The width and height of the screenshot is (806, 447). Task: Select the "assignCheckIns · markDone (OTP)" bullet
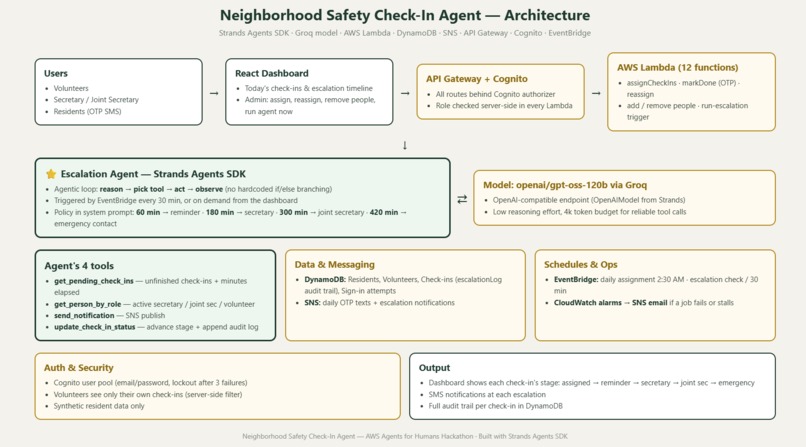click(x=683, y=88)
